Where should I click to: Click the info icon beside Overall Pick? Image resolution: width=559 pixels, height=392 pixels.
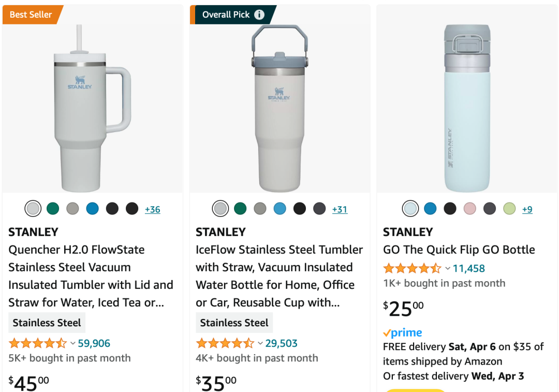pos(259,14)
